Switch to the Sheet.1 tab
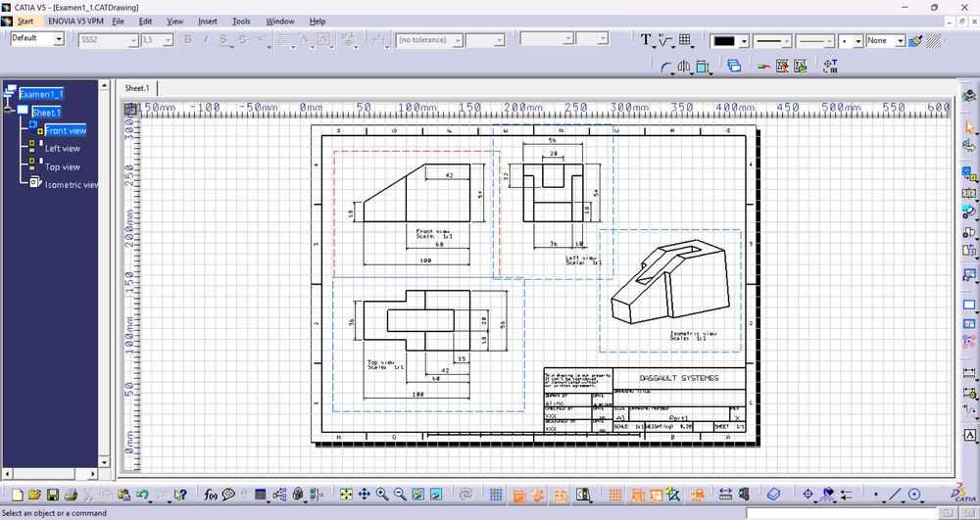 point(137,88)
